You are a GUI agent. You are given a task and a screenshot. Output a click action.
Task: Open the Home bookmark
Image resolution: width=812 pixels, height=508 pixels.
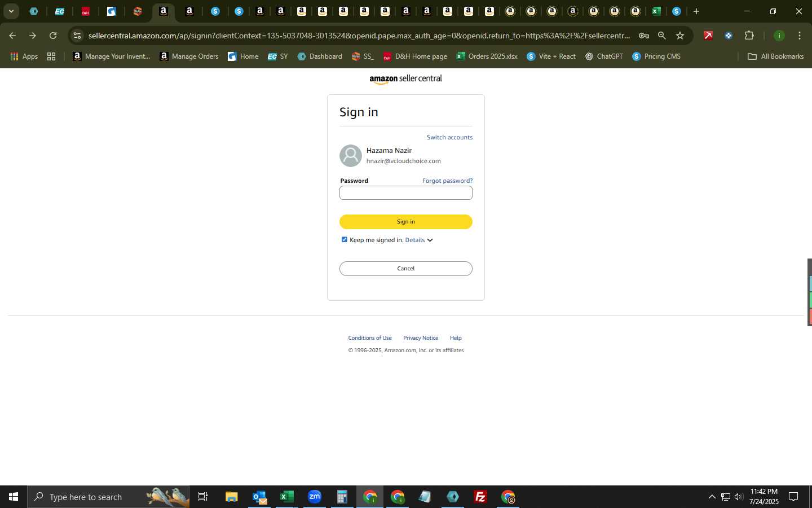pyautogui.click(x=243, y=56)
